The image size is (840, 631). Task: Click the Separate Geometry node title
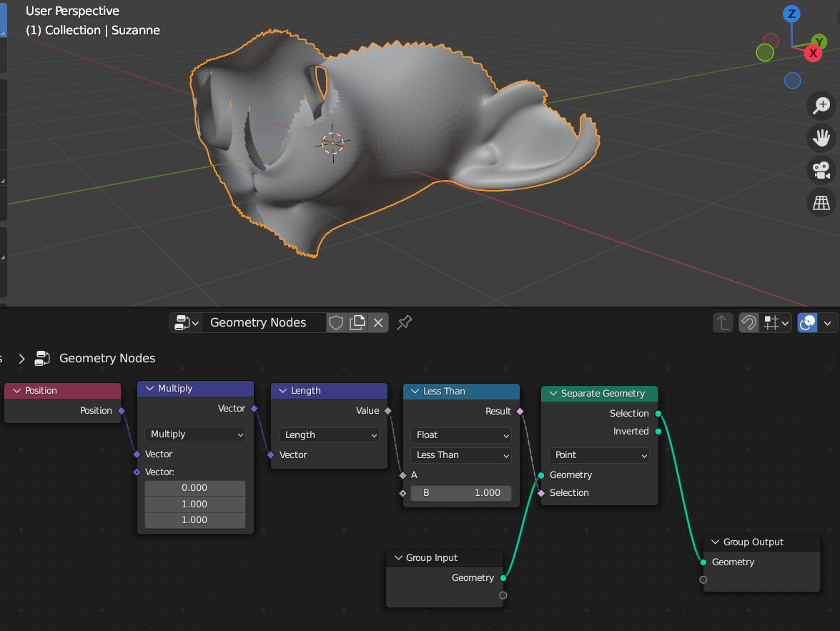[603, 393]
